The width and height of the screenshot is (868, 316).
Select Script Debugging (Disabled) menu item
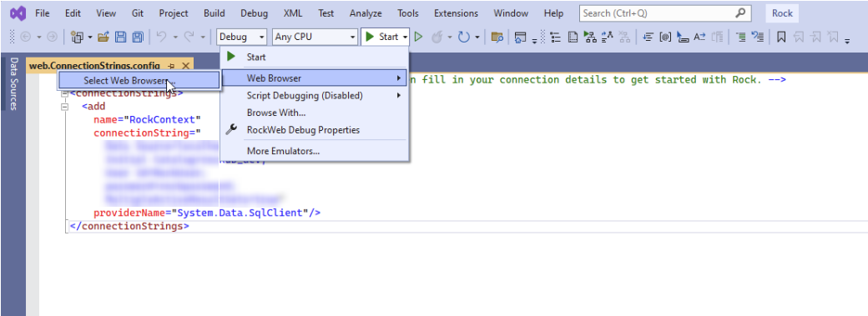click(314, 95)
